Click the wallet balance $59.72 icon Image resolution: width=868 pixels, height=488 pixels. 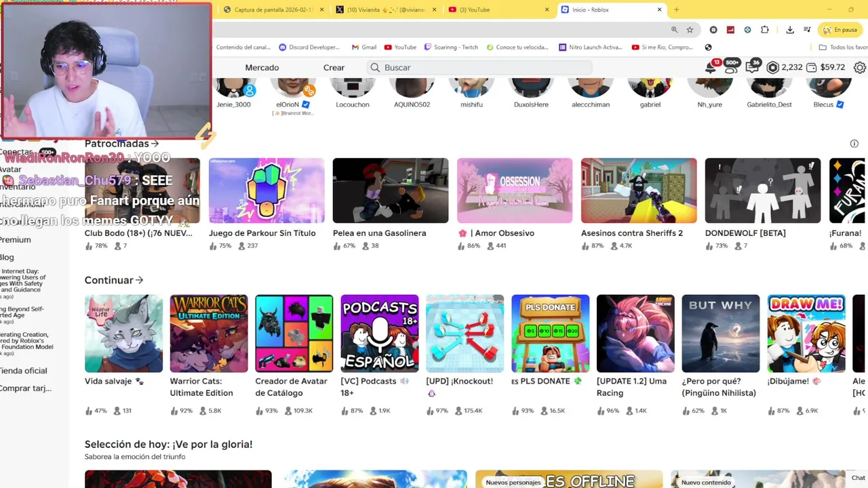click(x=811, y=68)
